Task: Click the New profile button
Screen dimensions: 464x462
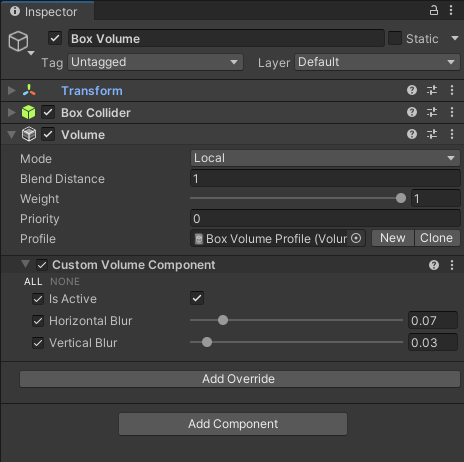Action: pyautogui.click(x=393, y=238)
